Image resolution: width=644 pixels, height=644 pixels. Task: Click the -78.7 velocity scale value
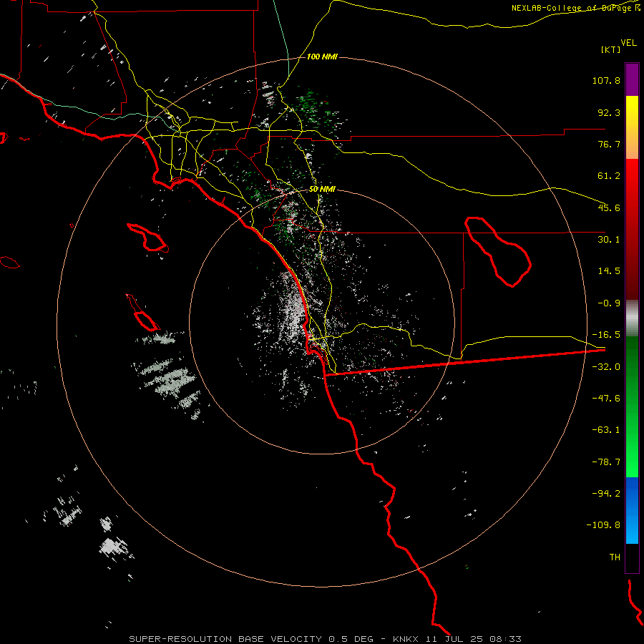tap(606, 462)
